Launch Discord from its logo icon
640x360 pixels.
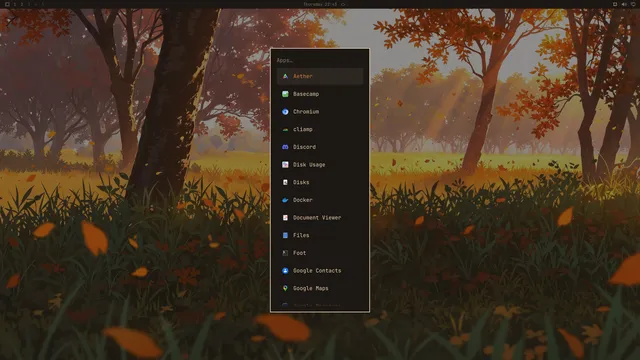[285, 147]
